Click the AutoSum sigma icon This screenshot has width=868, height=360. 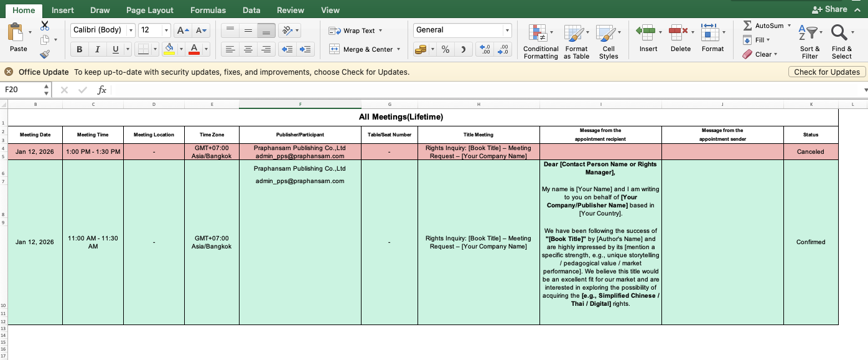(x=747, y=26)
